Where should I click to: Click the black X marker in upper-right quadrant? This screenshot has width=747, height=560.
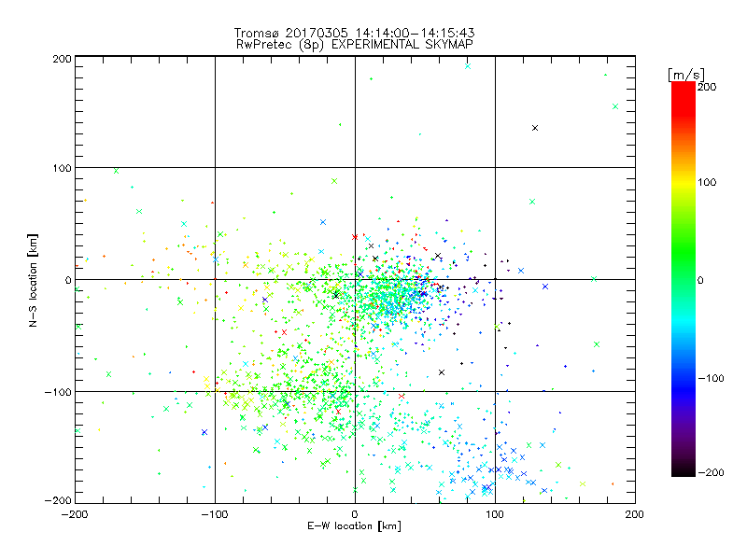tap(535, 128)
